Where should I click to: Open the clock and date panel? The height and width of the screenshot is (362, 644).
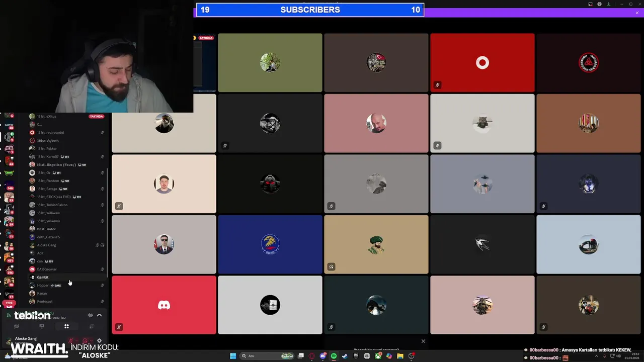point(632,356)
